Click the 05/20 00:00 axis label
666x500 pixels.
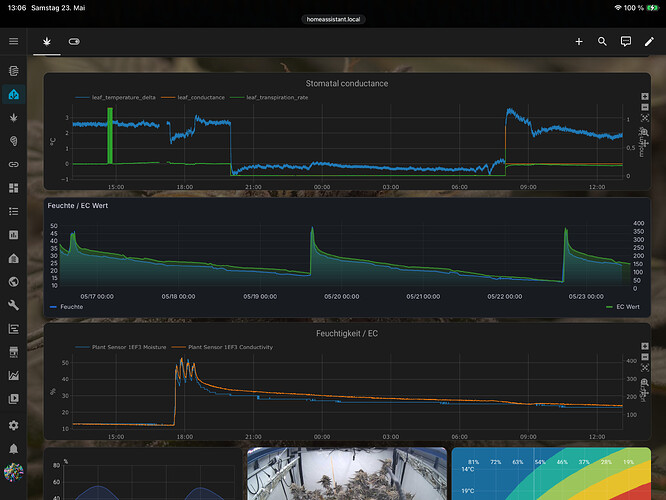341,297
